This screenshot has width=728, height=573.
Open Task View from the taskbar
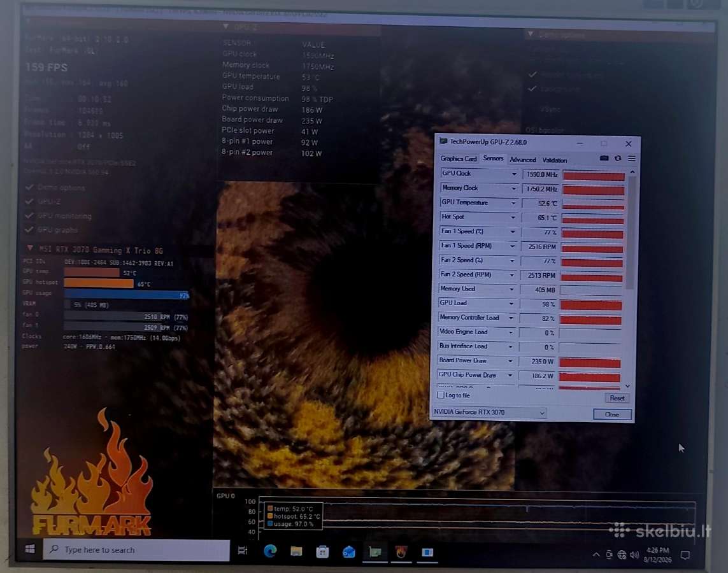point(243,551)
